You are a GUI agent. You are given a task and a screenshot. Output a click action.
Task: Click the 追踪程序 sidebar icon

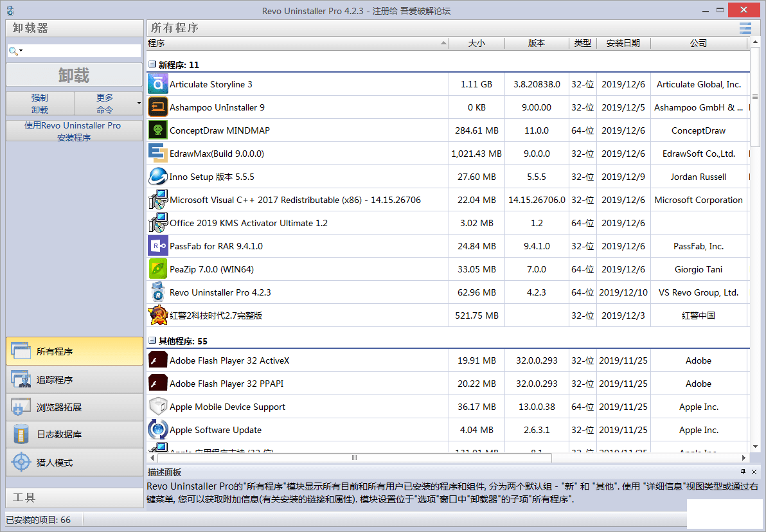click(21, 380)
